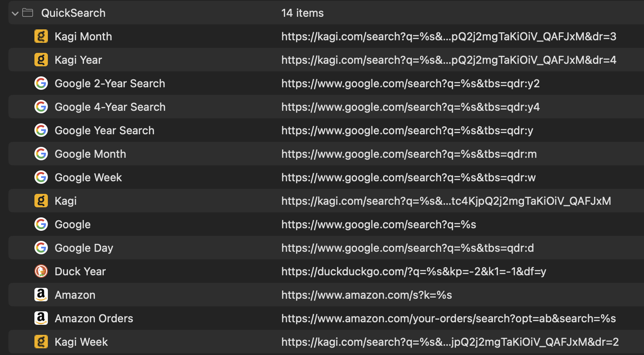Click the Google Day favicon
This screenshot has height=355, width=644.
tap(41, 248)
